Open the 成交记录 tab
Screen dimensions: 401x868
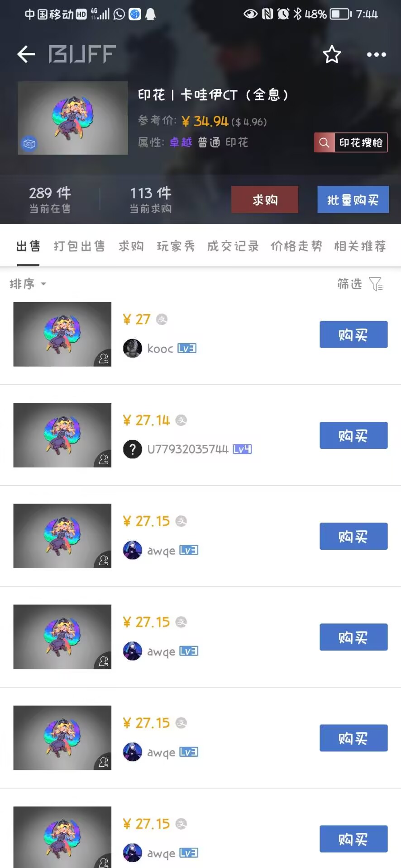tap(233, 246)
